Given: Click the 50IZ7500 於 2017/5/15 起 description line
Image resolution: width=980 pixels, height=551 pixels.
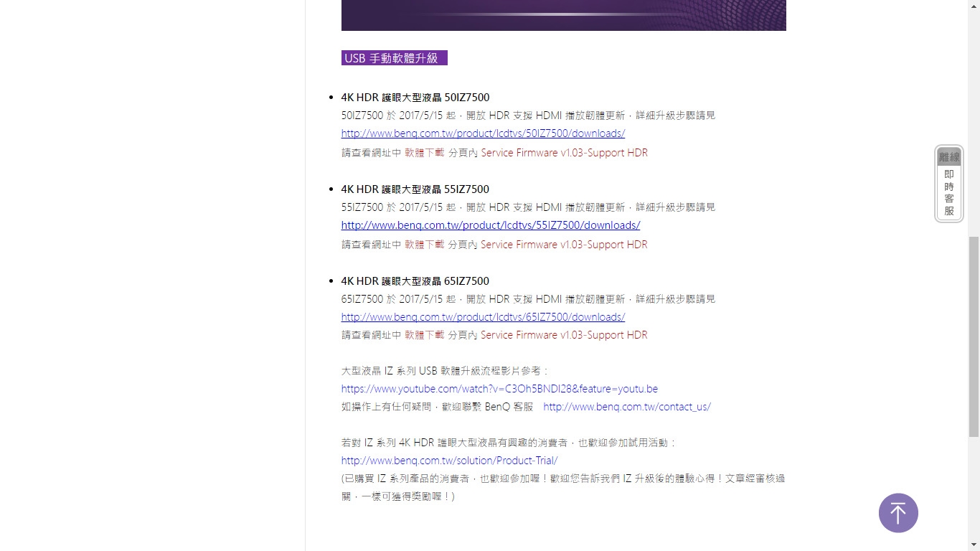Looking at the screenshot, I should point(528,116).
